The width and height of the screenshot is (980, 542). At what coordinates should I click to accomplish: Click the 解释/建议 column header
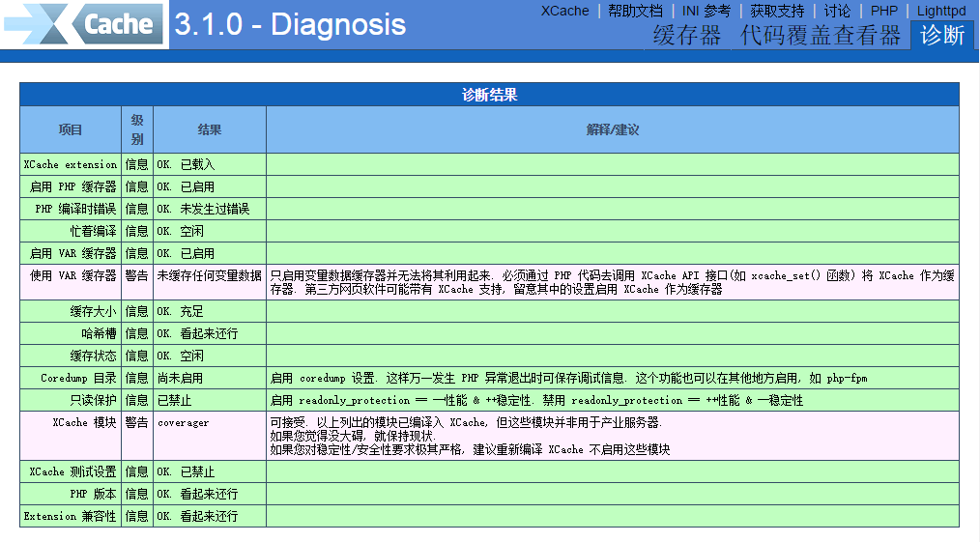(x=612, y=129)
